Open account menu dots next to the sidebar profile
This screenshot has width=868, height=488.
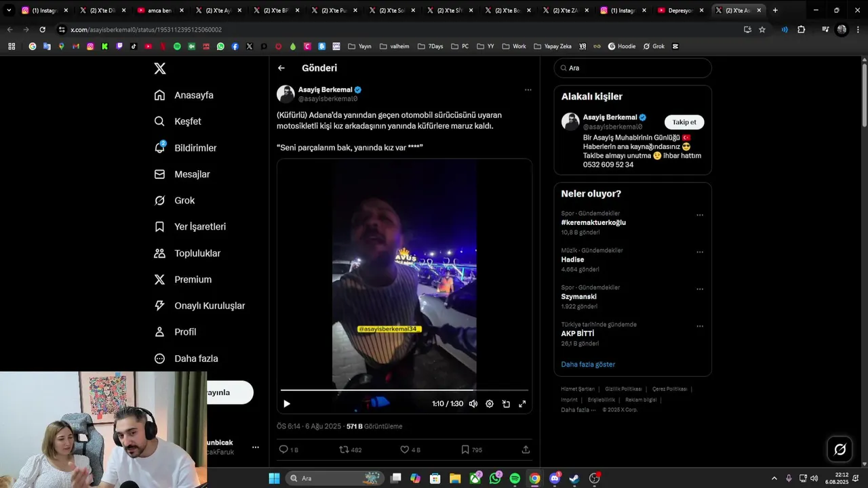point(256,447)
